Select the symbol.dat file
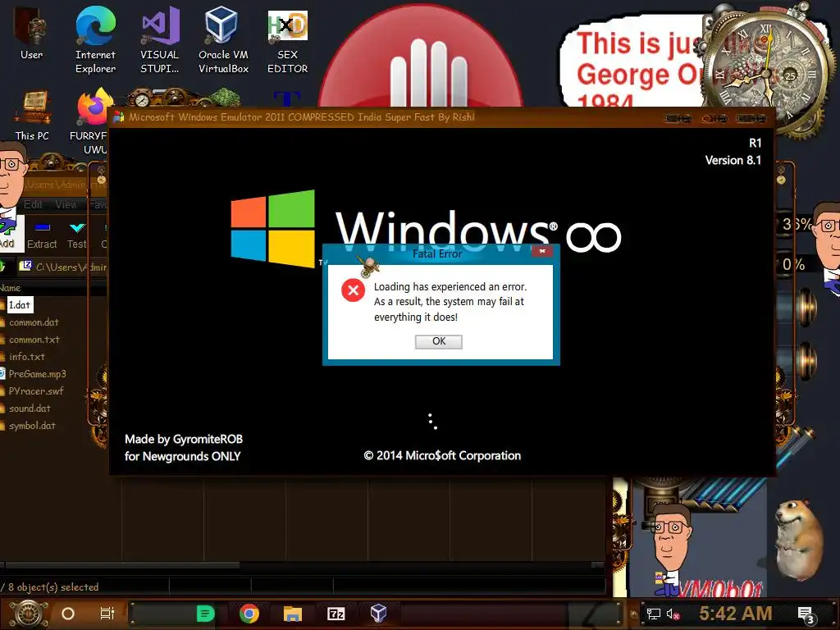This screenshot has height=630, width=840. 32,426
